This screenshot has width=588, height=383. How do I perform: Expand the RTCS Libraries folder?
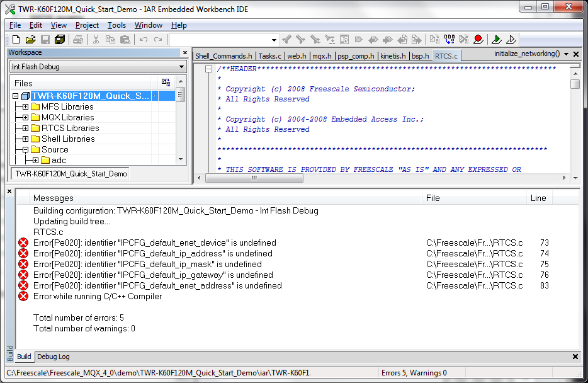[26, 129]
